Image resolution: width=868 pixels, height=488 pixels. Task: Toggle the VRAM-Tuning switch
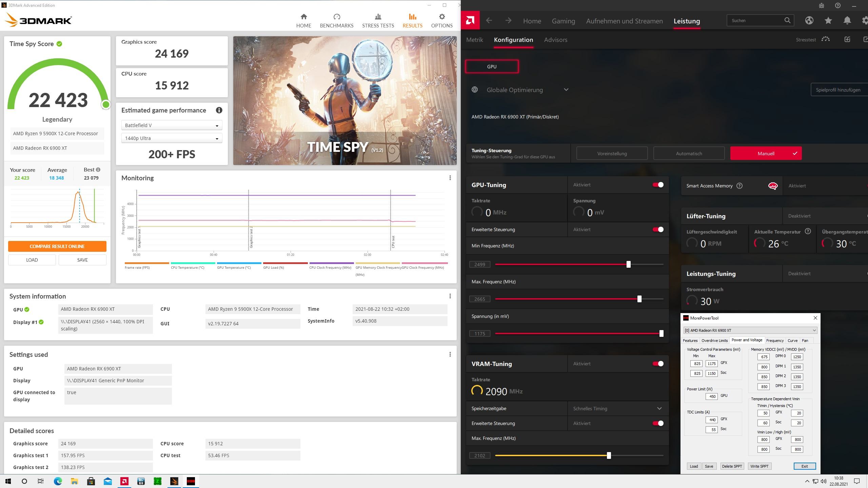click(x=658, y=364)
